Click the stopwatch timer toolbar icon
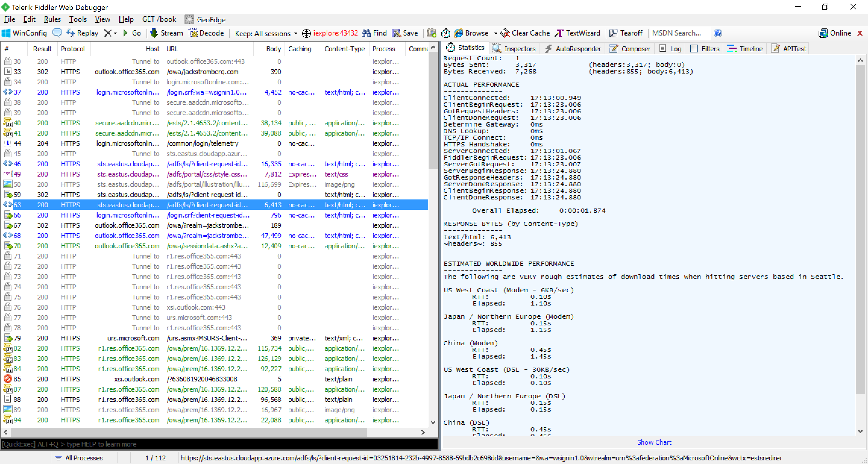The height and width of the screenshot is (464, 868). tap(445, 33)
